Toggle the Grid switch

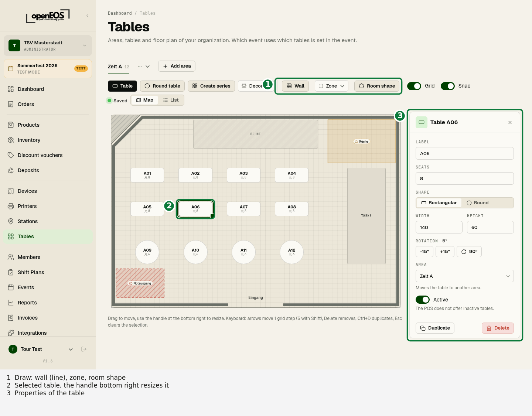coord(414,86)
